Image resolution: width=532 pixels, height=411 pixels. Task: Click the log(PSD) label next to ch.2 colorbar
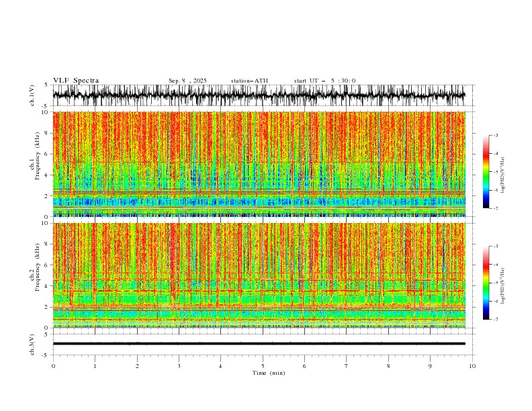point(502,285)
